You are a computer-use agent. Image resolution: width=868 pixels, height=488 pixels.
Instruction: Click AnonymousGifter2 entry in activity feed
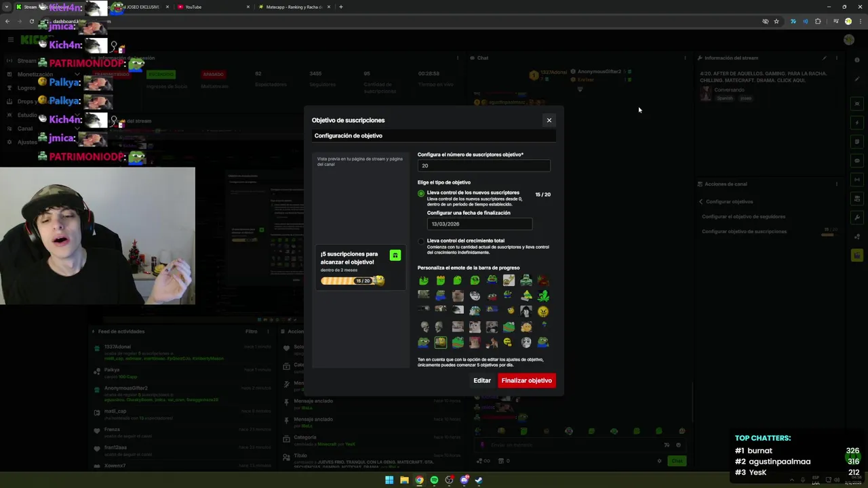[183, 394]
